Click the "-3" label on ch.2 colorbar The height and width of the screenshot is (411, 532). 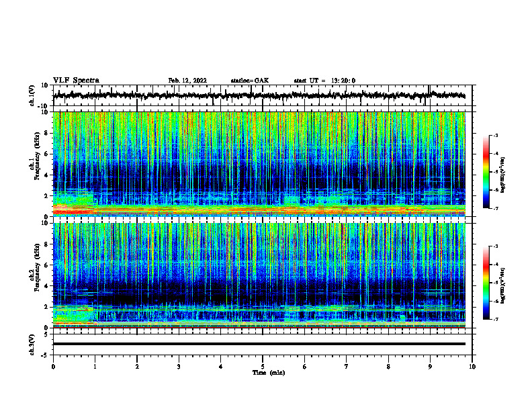pos(495,246)
